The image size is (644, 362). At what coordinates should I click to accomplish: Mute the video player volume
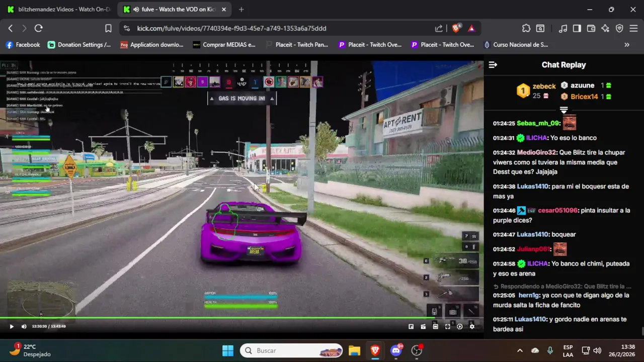(24, 326)
